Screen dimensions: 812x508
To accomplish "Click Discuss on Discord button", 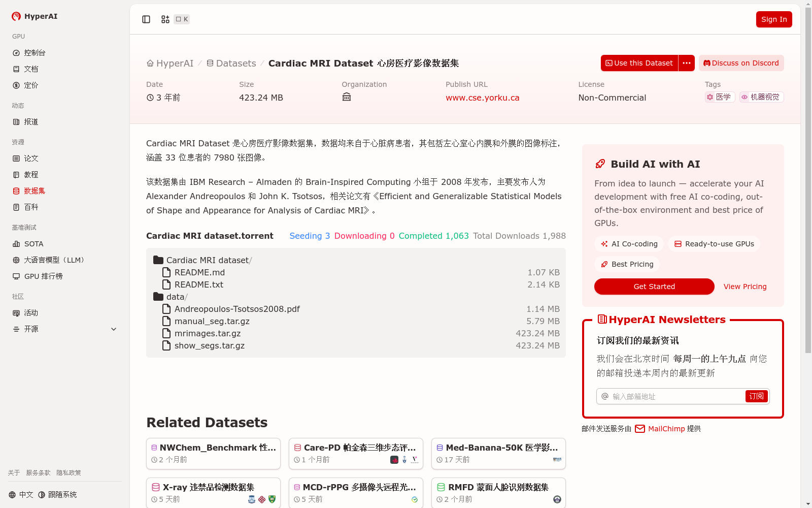I will 741,63.
